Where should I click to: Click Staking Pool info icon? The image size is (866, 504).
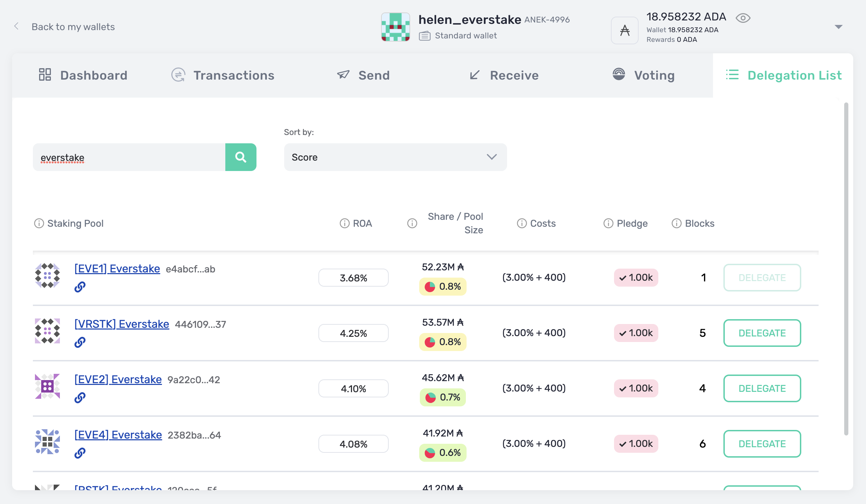[39, 224]
